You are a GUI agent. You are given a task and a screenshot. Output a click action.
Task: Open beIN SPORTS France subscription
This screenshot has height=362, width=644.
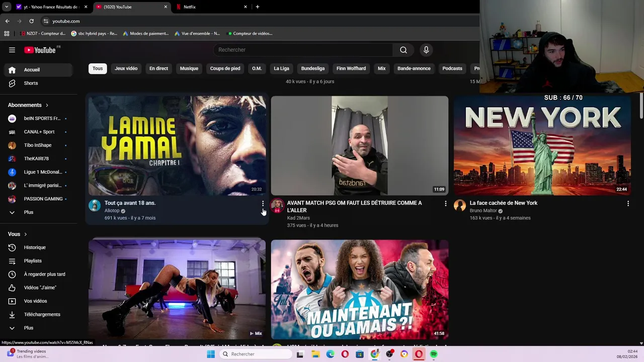point(39,118)
